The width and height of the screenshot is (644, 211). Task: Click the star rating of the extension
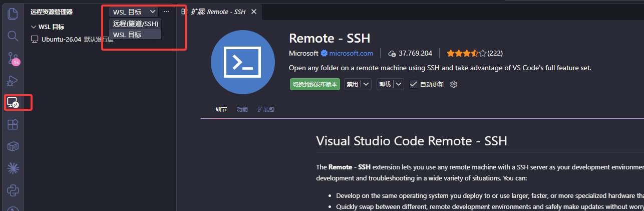[x=466, y=53]
